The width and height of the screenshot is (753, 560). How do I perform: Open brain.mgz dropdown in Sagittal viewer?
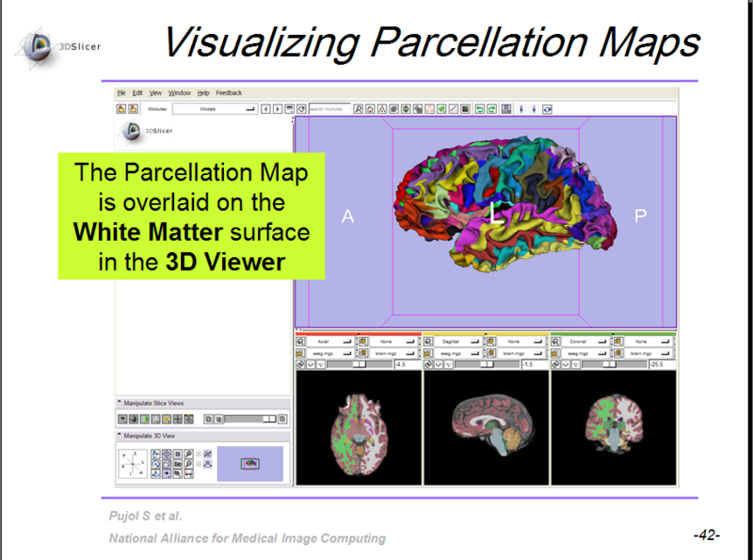(519, 352)
